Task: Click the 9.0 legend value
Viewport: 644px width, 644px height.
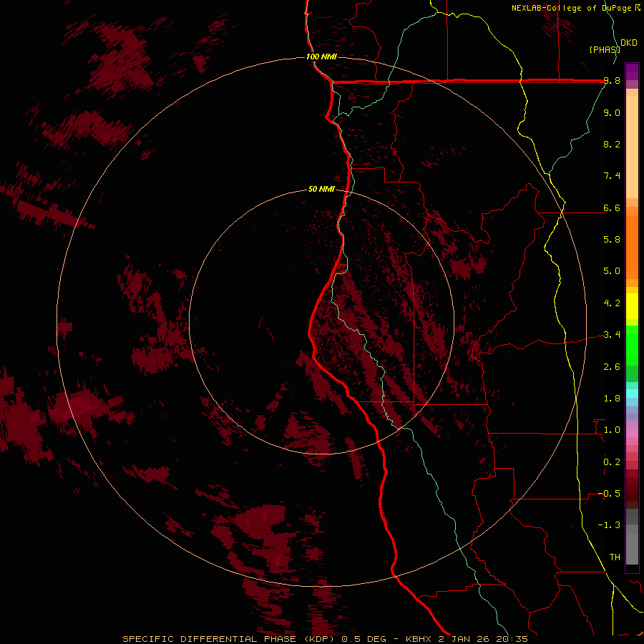Action: point(612,112)
